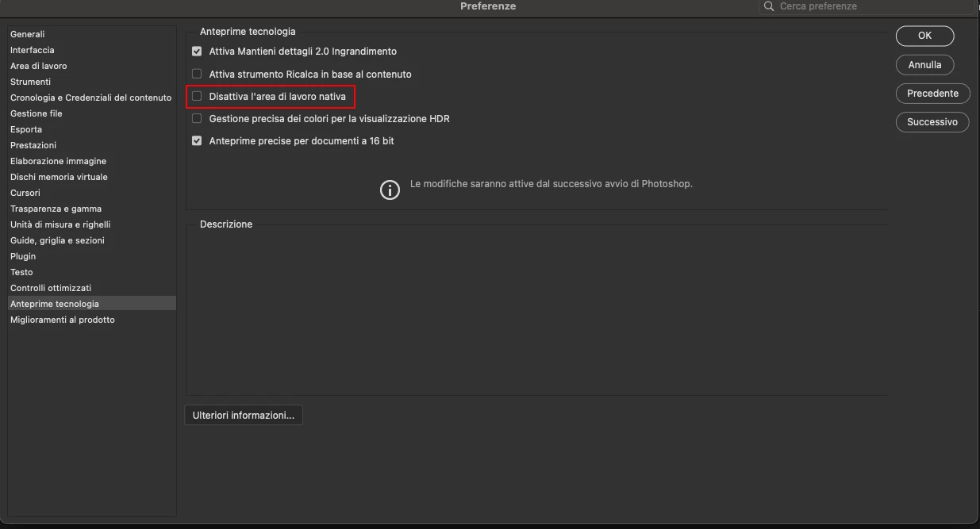Click the Ulteriori informazioni... button

point(244,415)
